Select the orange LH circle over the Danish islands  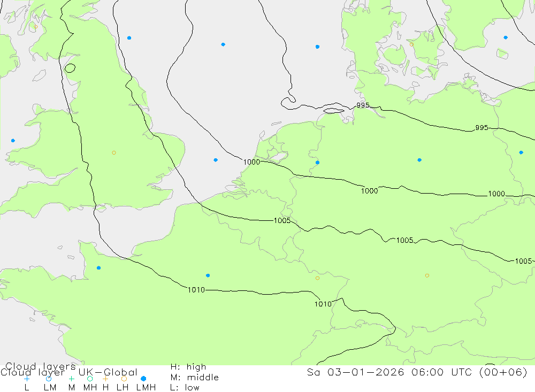pos(411,45)
